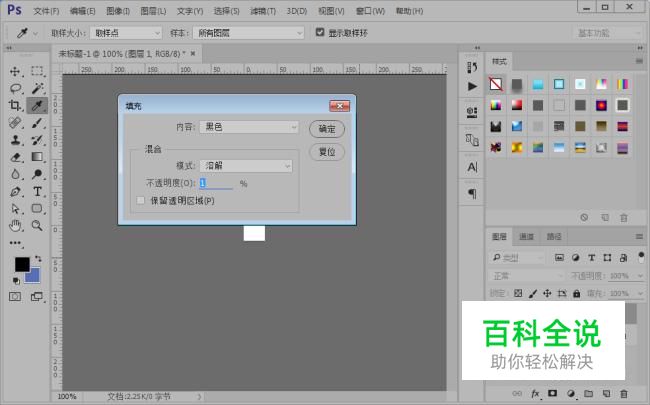Change the screen mode

(x=36, y=297)
